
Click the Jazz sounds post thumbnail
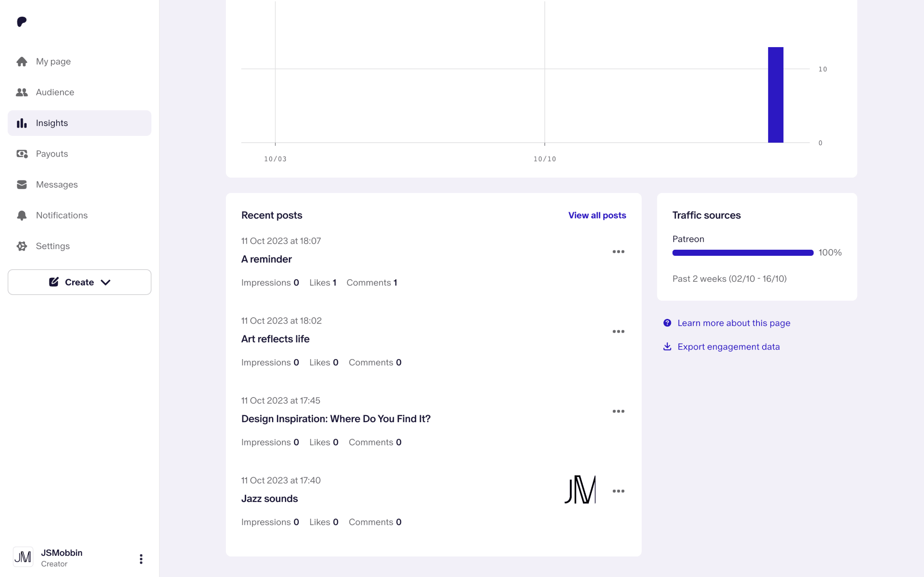[580, 489]
